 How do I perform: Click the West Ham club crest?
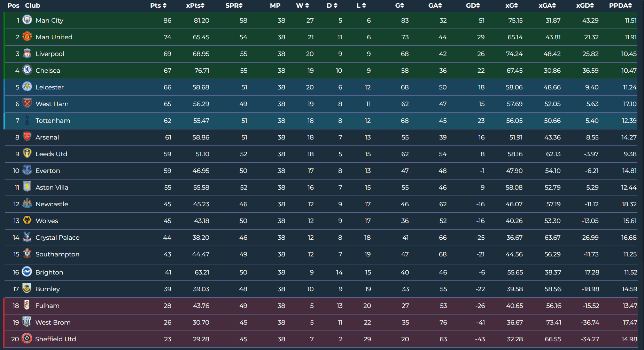click(x=27, y=103)
